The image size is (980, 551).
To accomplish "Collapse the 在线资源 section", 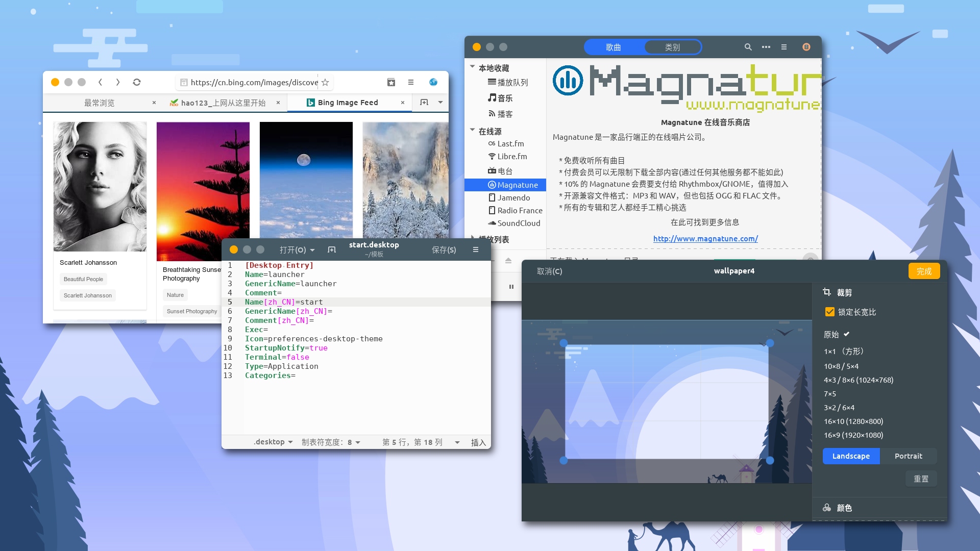I will [473, 130].
